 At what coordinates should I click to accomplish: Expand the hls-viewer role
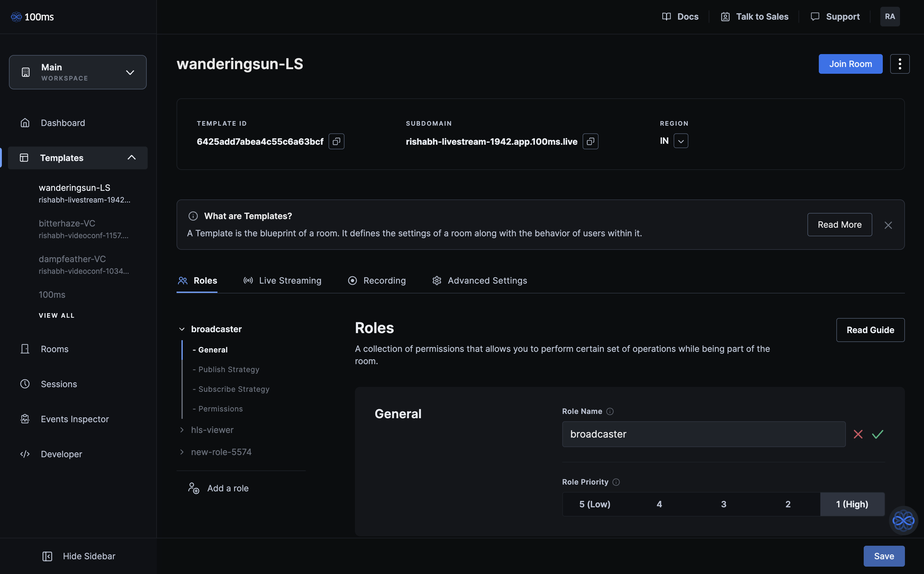click(182, 430)
